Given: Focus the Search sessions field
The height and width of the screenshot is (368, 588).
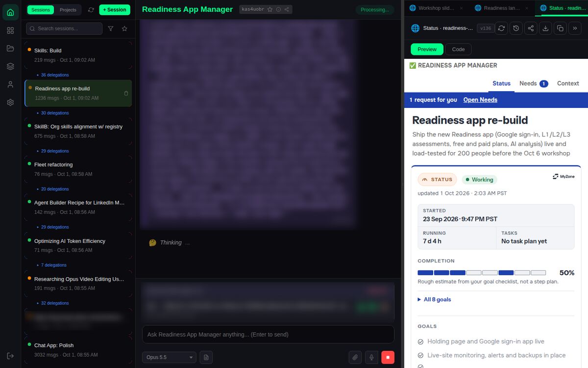Looking at the screenshot, I should coord(64,28).
